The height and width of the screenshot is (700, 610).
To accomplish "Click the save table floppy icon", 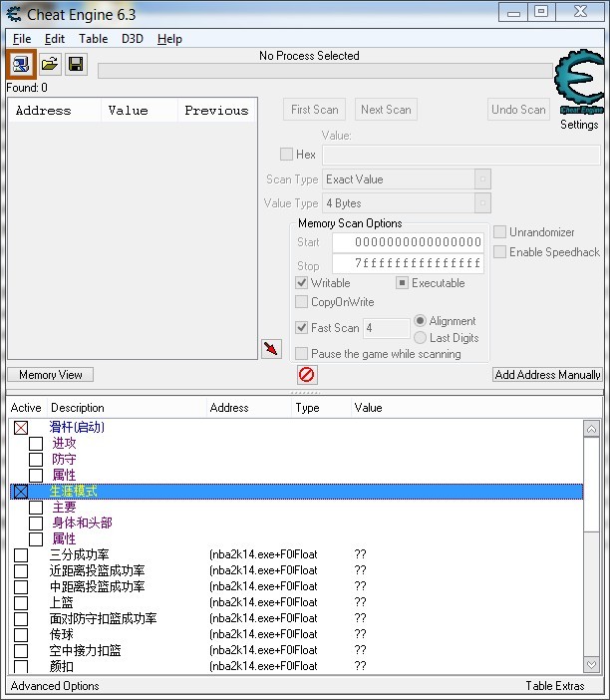I will 76,65.
